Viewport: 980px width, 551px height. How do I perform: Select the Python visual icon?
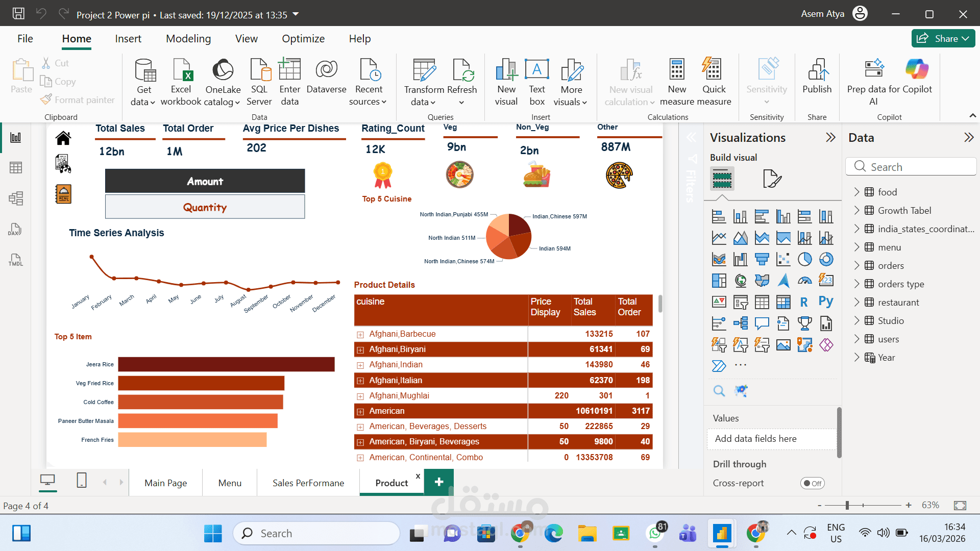(826, 302)
